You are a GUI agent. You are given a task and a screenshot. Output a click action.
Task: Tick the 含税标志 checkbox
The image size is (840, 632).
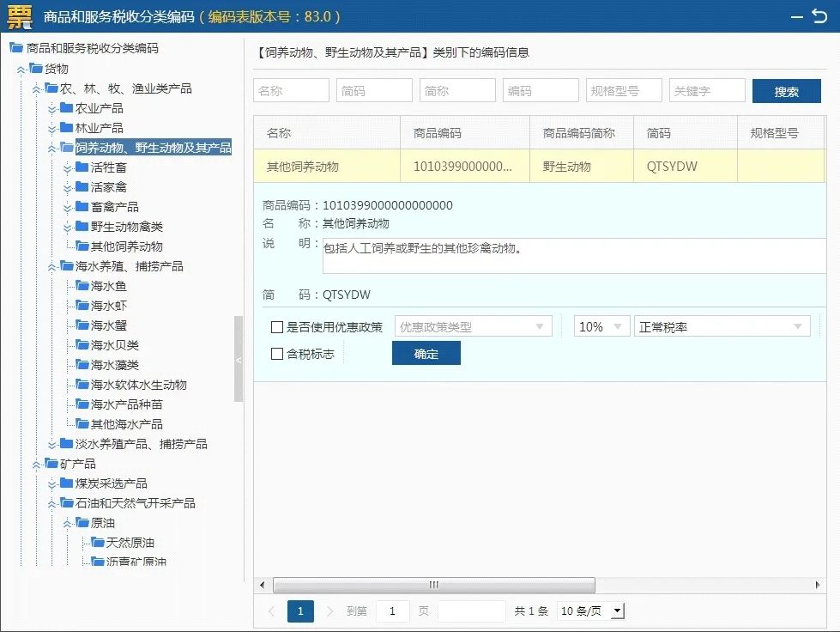click(277, 354)
